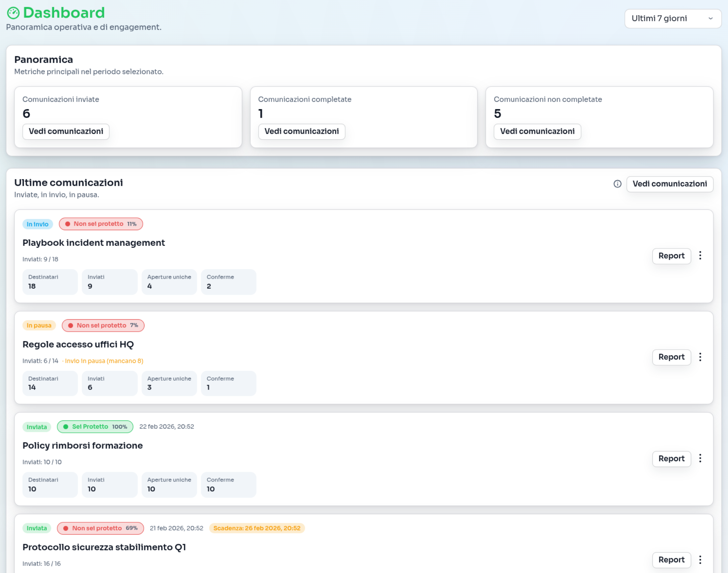Click the Non sei protetto 11% badge
Image resolution: width=728 pixels, height=573 pixels.
(x=101, y=224)
